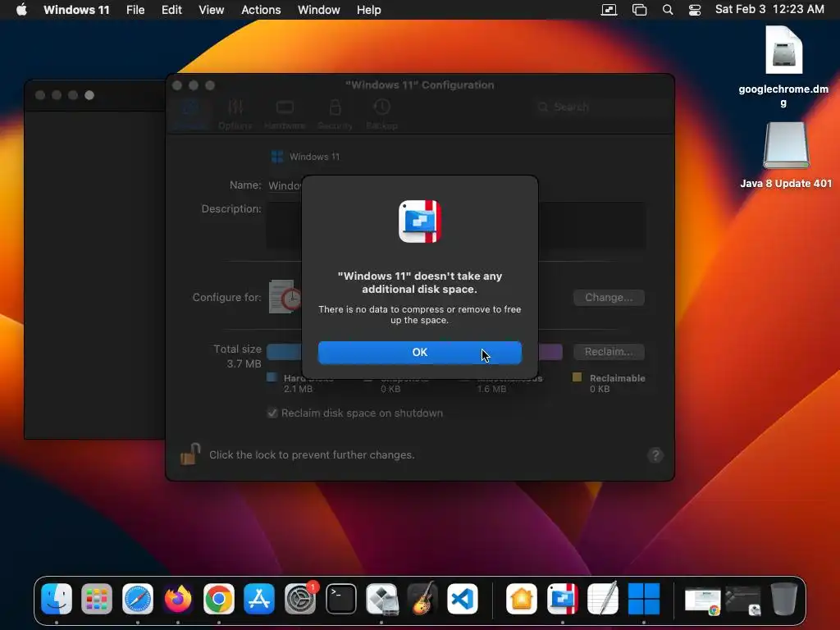
Task: Open Home app from the Dock
Action: coord(522,598)
